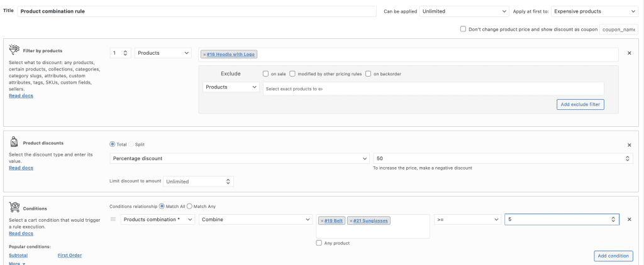Click the Add exclude filter button
This screenshot has height=265, width=644.
(x=580, y=104)
